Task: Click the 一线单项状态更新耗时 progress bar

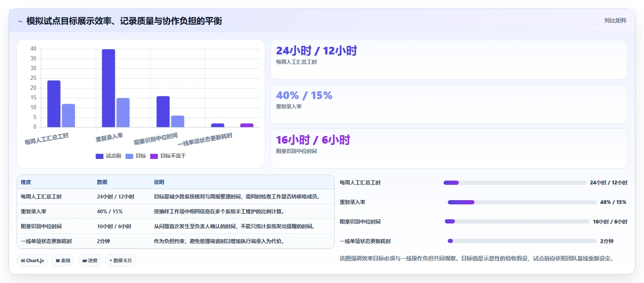Action: coord(522,241)
